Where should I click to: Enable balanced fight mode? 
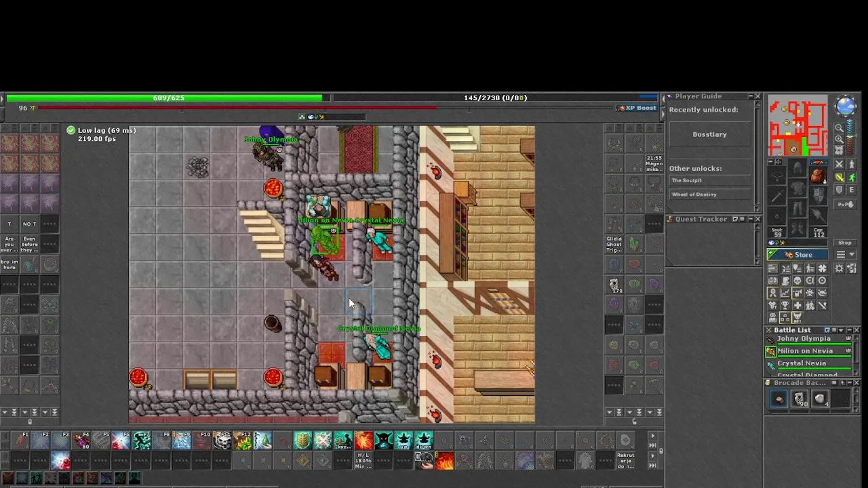coord(840,178)
